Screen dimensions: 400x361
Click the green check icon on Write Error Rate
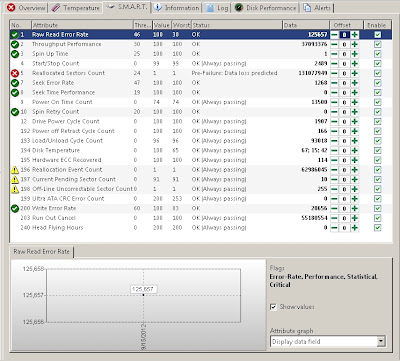(15, 208)
